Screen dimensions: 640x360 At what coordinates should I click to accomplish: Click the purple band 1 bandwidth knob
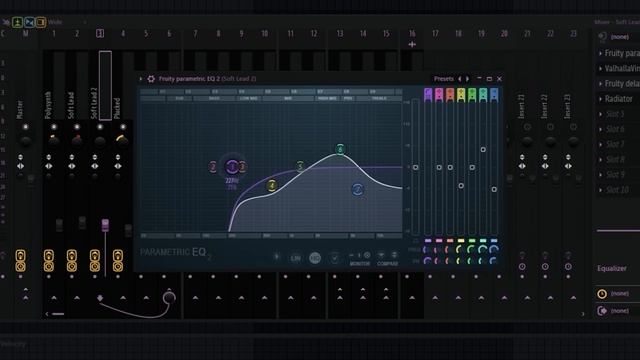tap(427, 260)
